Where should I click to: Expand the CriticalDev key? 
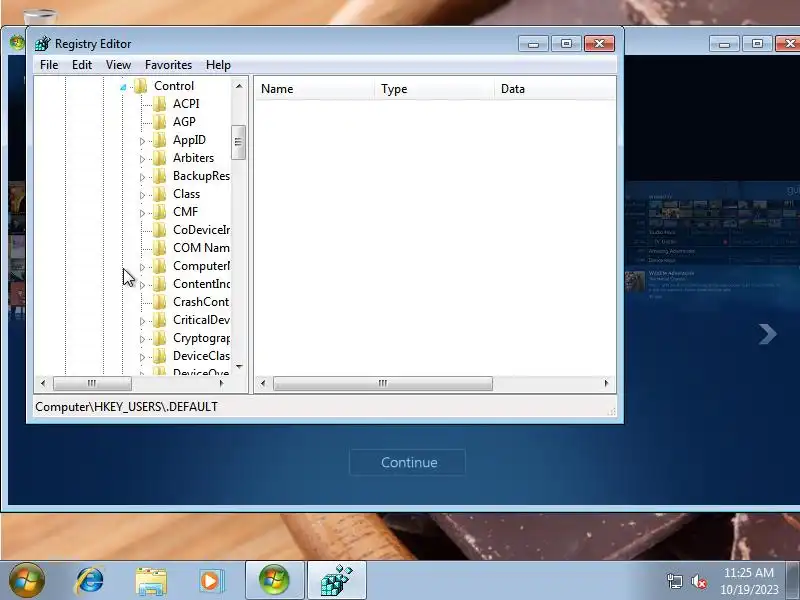(x=142, y=321)
